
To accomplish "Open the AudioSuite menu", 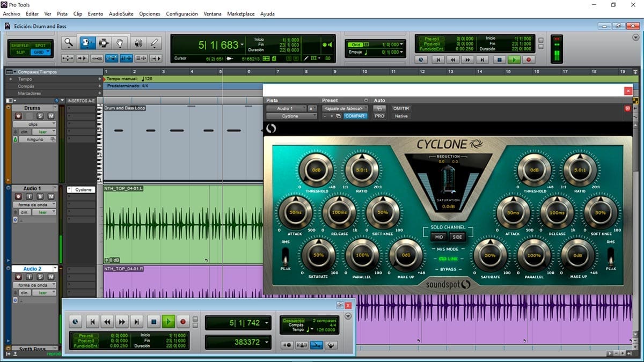I will click(121, 14).
